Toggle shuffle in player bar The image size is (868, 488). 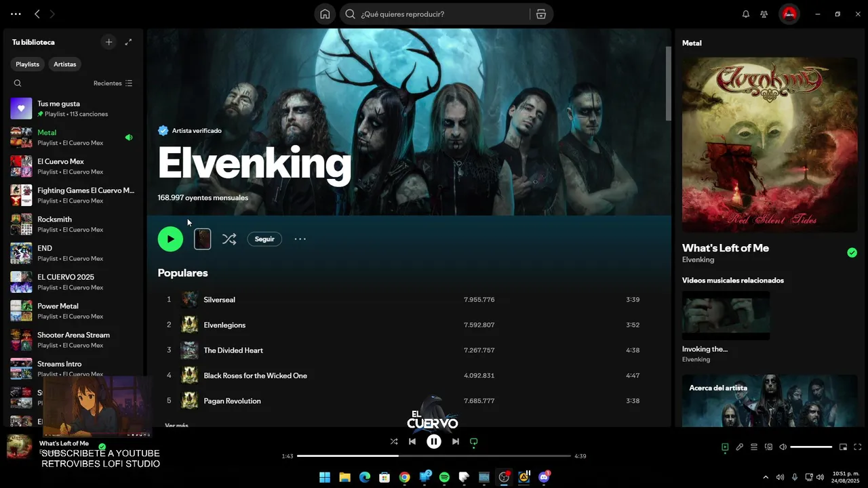pos(394,441)
